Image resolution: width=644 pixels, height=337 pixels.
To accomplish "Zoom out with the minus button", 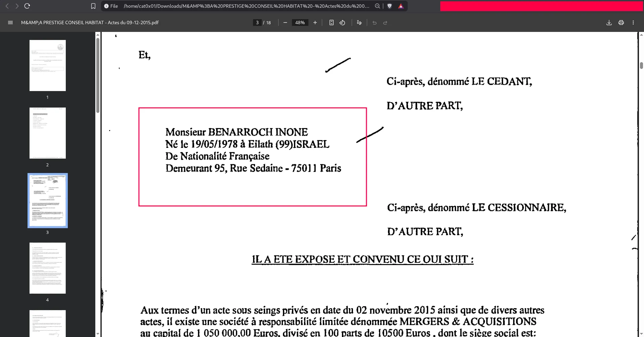I will coord(285,23).
